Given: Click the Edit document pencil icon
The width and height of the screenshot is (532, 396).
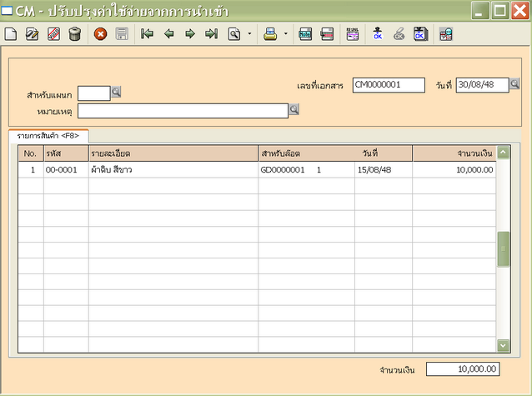Looking at the screenshot, I should (x=33, y=34).
